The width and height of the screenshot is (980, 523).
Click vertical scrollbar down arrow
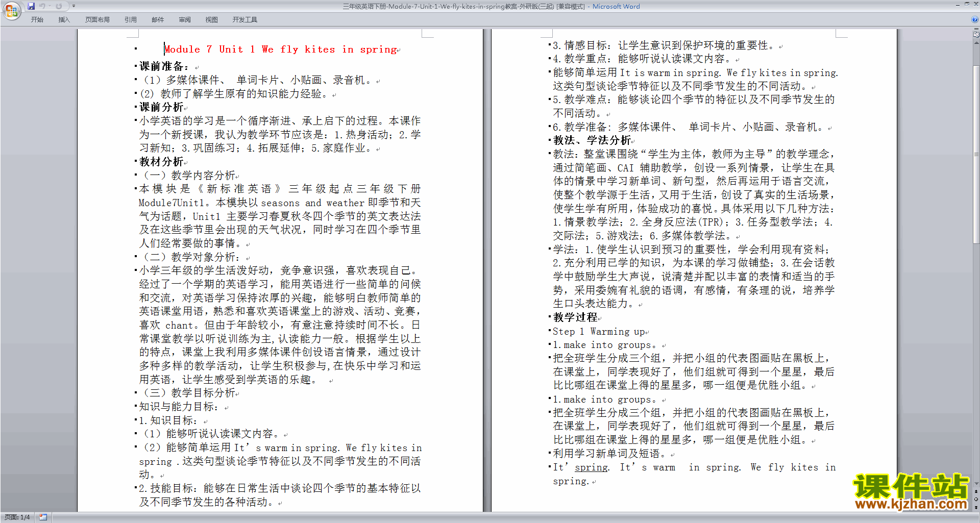[976, 483]
